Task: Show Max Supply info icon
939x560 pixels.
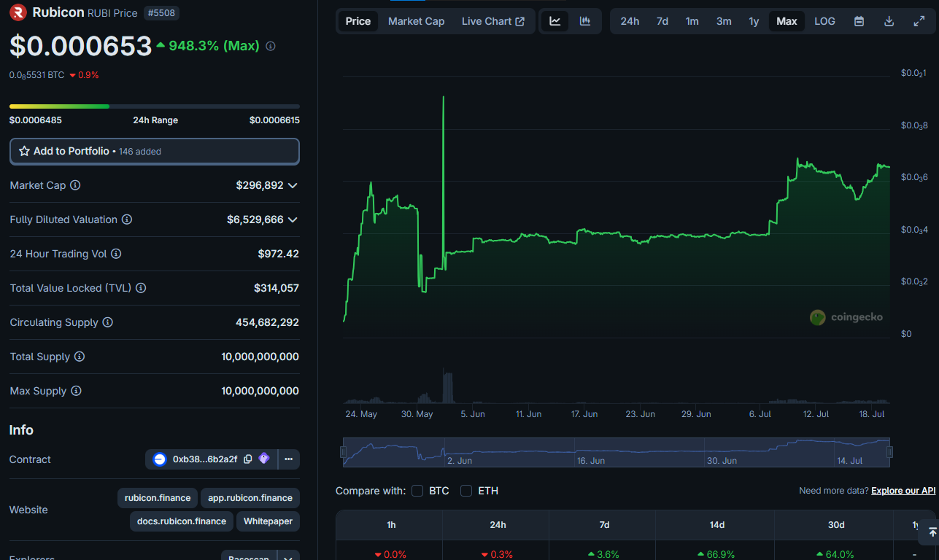Action: (76, 391)
